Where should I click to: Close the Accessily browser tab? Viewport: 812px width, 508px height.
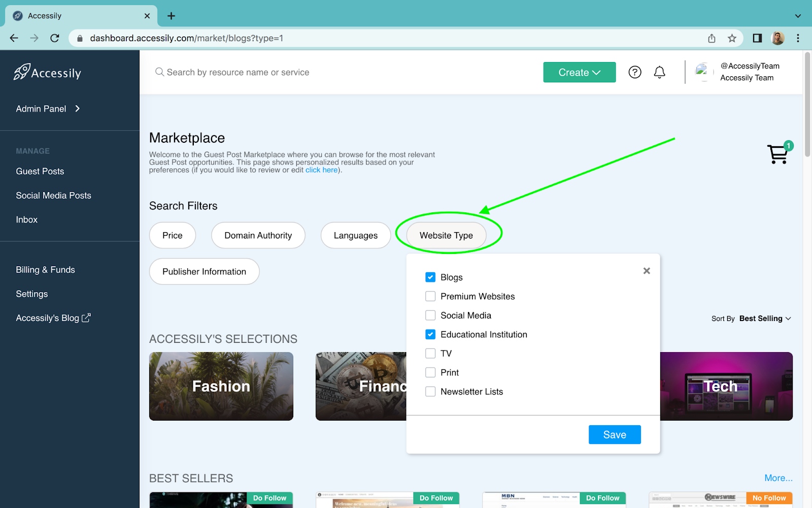pos(147,16)
